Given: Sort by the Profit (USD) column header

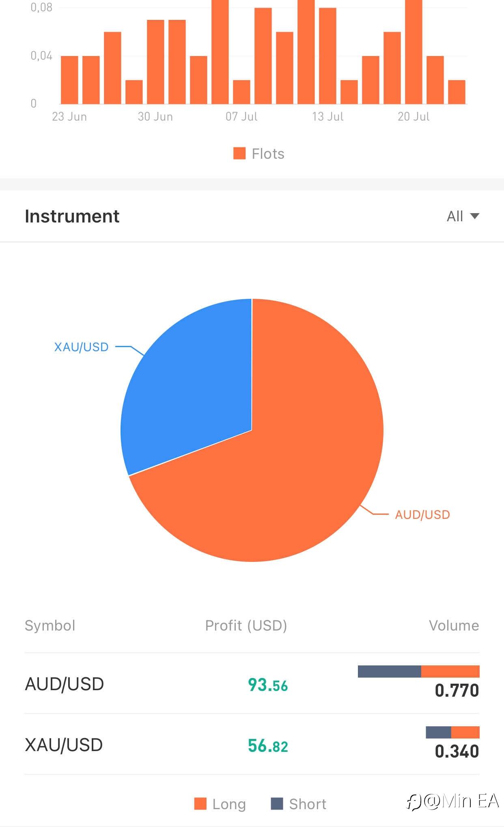Looking at the screenshot, I should click(246, 626).
